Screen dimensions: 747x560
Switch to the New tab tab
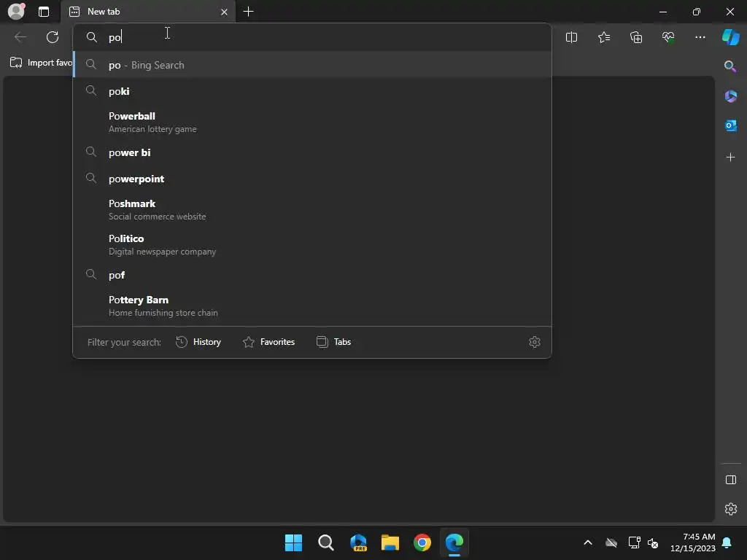(x=149, y=12)
